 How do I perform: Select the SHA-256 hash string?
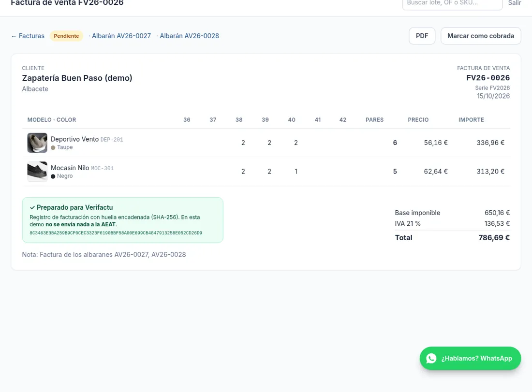116,233
